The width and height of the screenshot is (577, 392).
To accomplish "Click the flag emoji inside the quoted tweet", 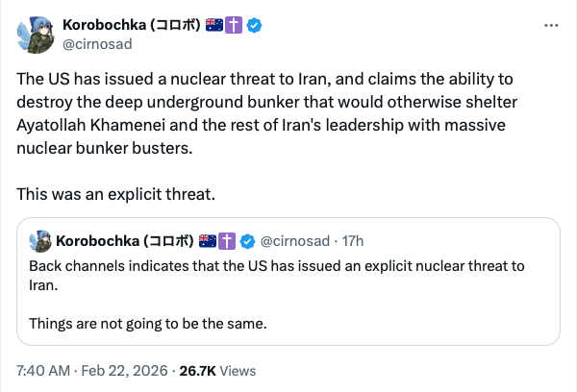I will (209, 239).
